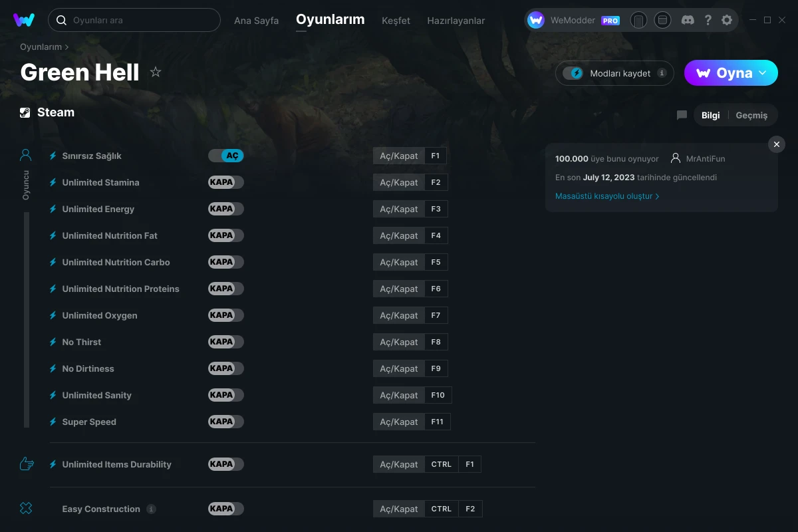Jump to the inventory thumbs-up category icon
798x532 pixels.
(27, 464)
